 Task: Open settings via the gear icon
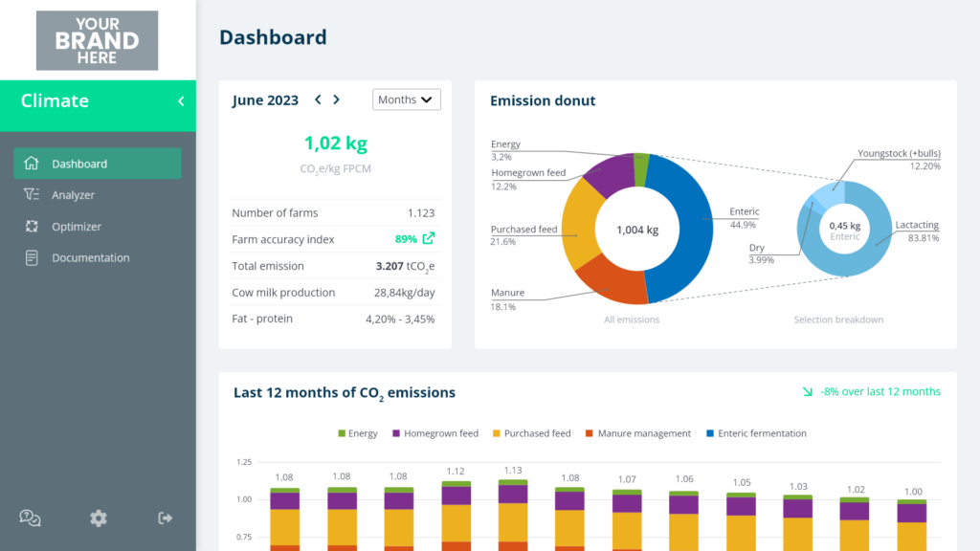click(99, 518)
